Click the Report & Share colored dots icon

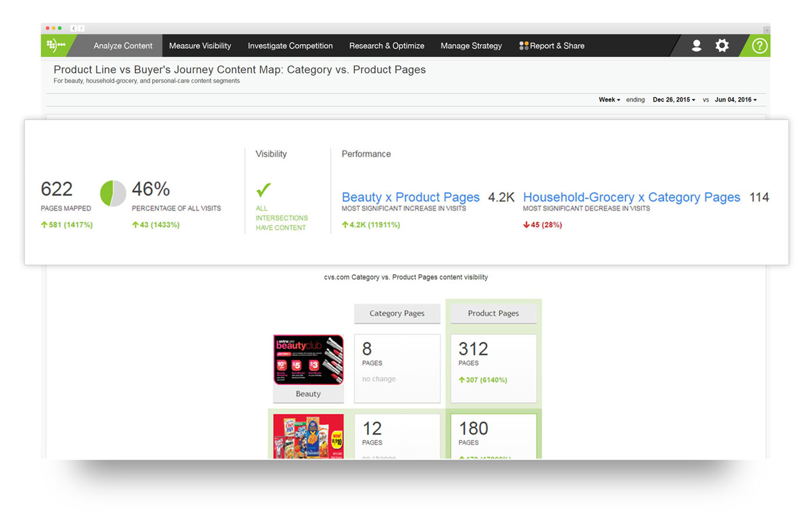pos(524,45)
